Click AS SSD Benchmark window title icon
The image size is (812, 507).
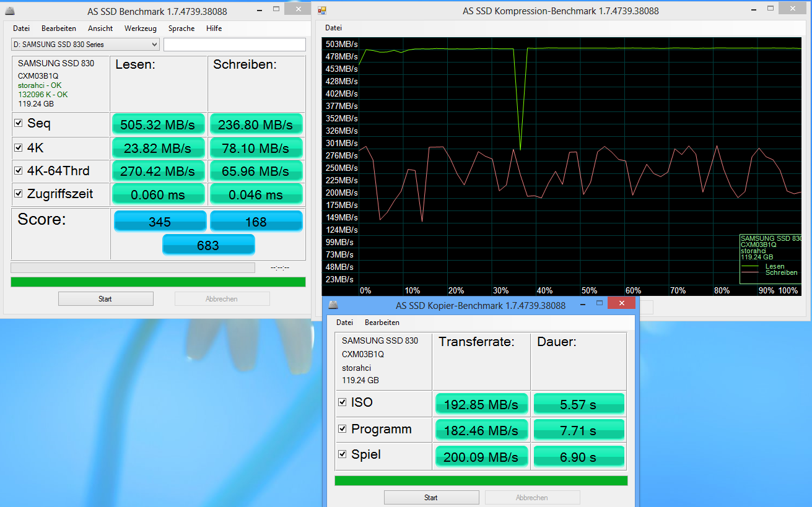tap(11, 11)
